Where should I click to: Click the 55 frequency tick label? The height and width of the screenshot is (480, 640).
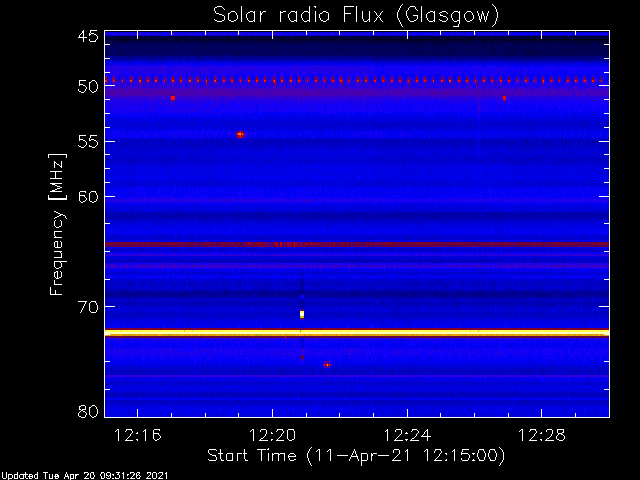pos(88,142)
